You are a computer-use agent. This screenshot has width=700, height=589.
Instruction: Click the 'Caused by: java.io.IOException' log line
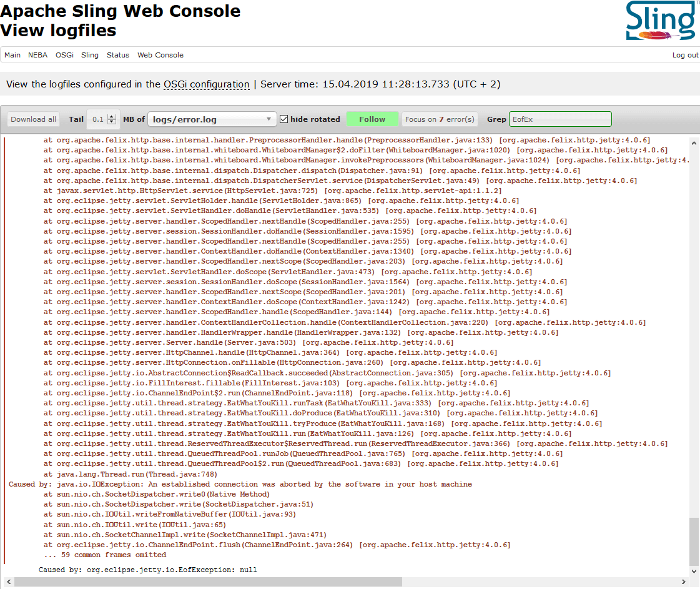[x=240, y=485]
